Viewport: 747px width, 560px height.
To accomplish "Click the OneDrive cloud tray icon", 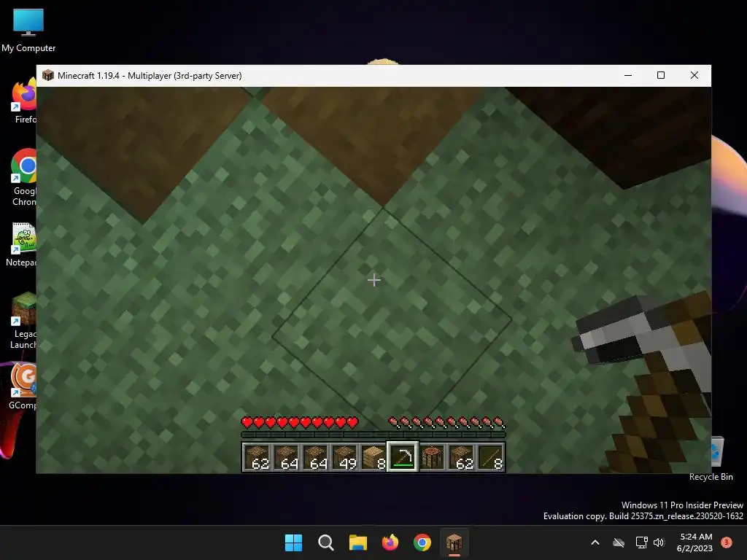I will (619, 542).
